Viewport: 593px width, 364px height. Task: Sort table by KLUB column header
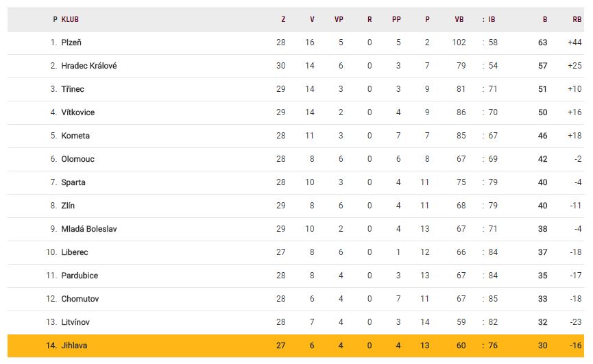coord(70,19)
